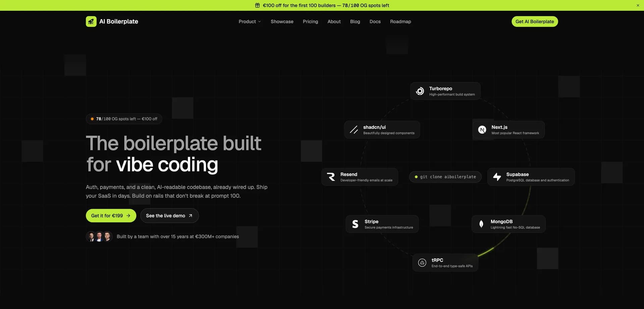
Task: Click the AI Boilerplate rocket logo icon
Action: [x=91, y=21]
